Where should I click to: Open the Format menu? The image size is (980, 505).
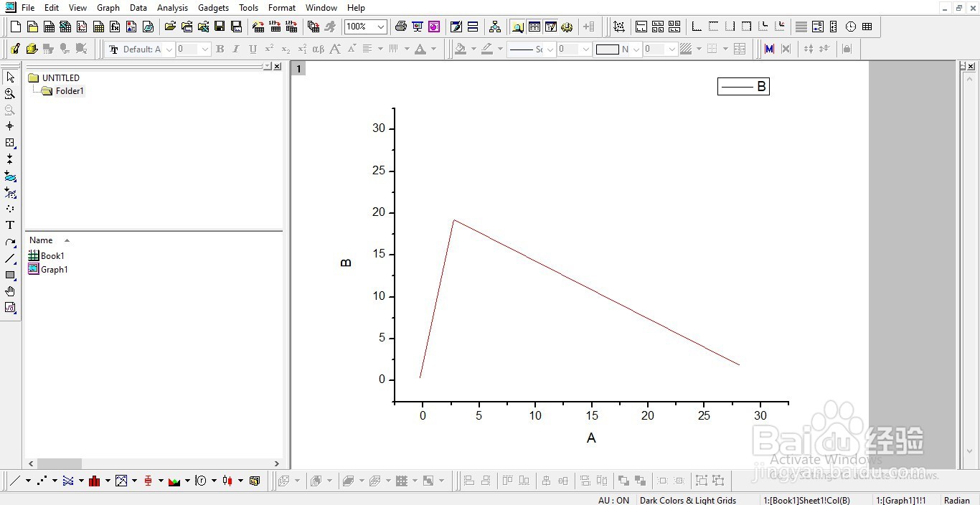coord(282,8)
